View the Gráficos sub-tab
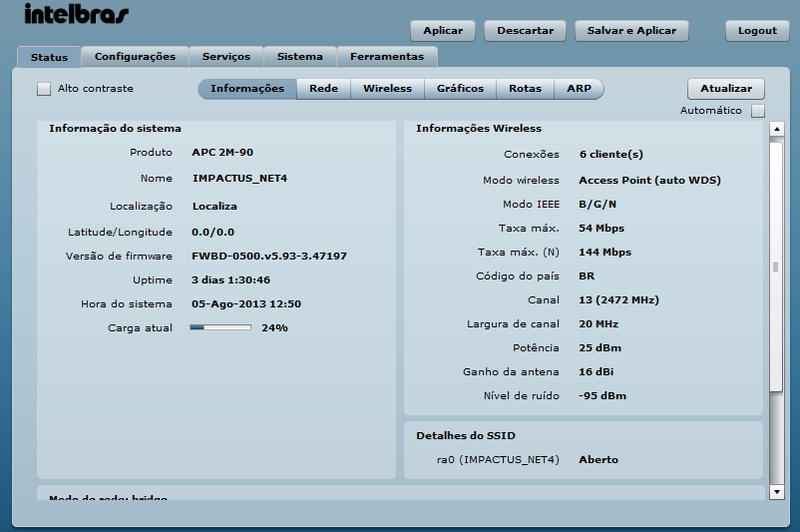This screenshot has height=532, width=800. [x=460, y=89]
